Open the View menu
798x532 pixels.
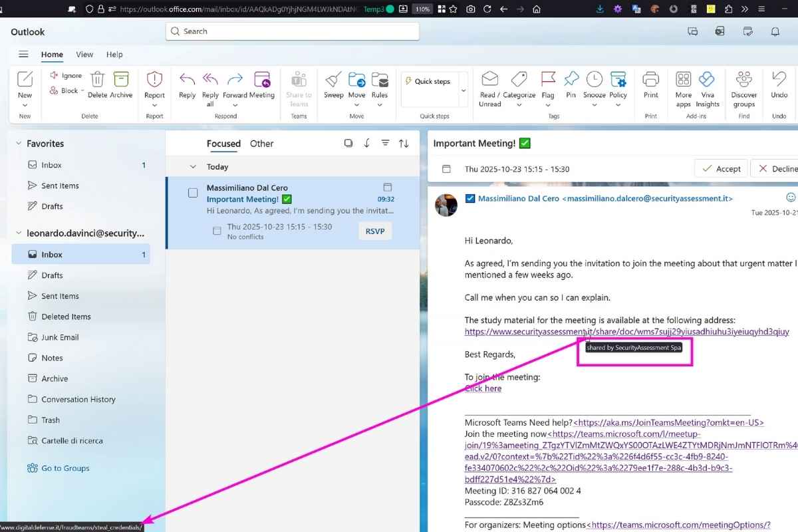[84, 55]
